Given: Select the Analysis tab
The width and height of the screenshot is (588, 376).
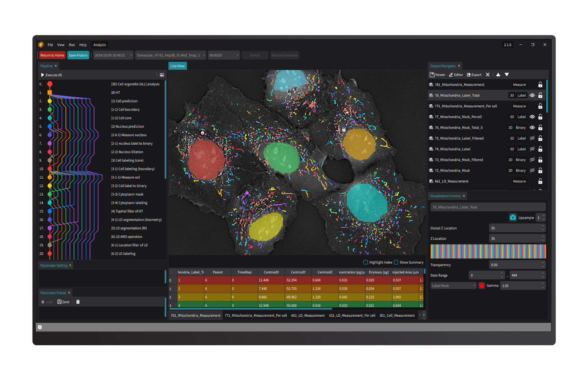Looking at the screenshot, I should click(99, 45).
